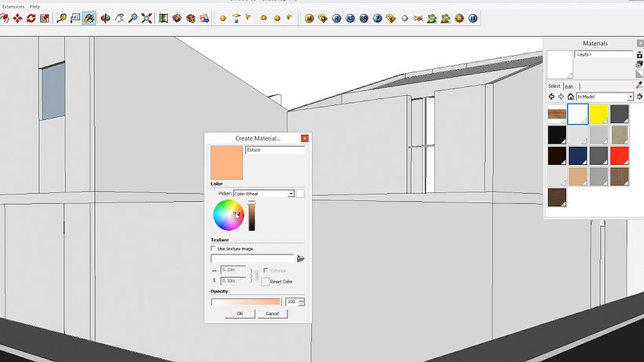Image resolution: width=644 pixels, height=362 pixels.
Task: Browse for texture image file
Action: click(300, 258)
